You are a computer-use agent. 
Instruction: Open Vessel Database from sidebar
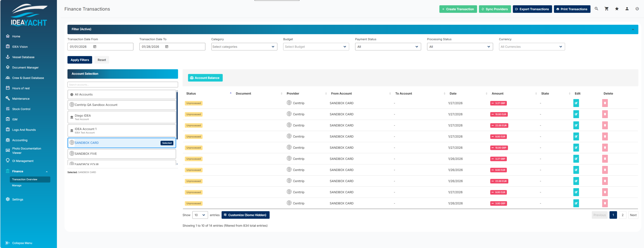[23, 57]
